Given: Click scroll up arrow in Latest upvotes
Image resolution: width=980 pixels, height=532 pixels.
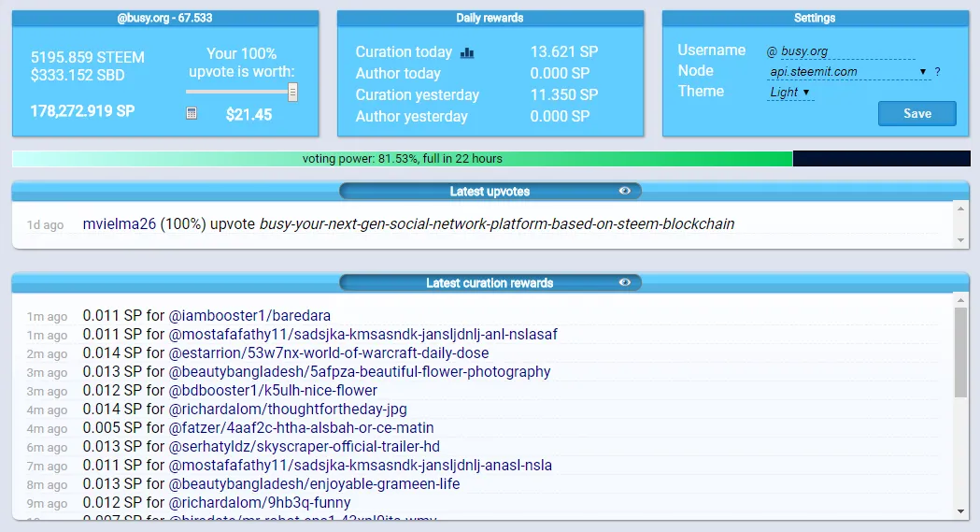Looking at the screenshot, I should click(960, 208).
